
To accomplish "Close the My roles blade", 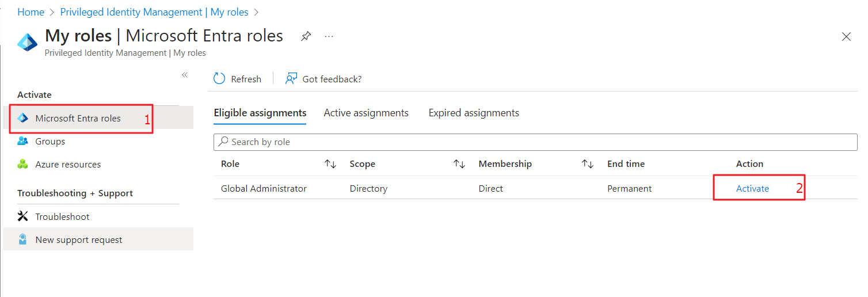I will (x=846, y=37).
